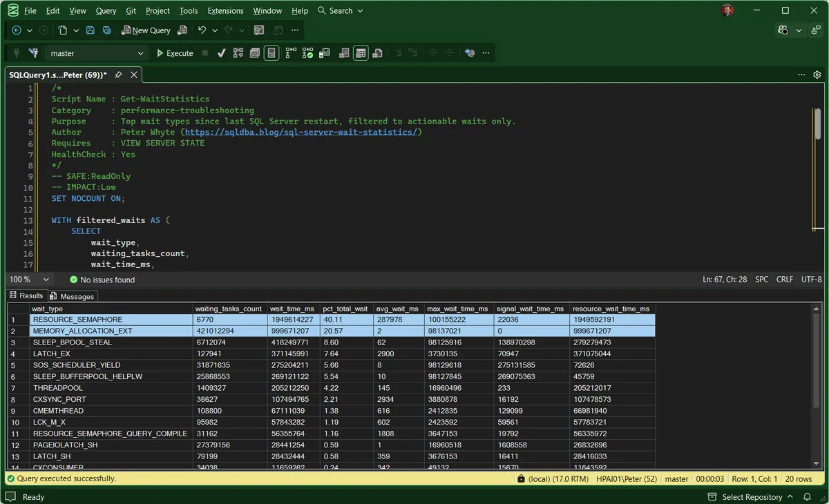
Task: Expand the Navigate Backward history dropdown
Action: pos(29,30)
